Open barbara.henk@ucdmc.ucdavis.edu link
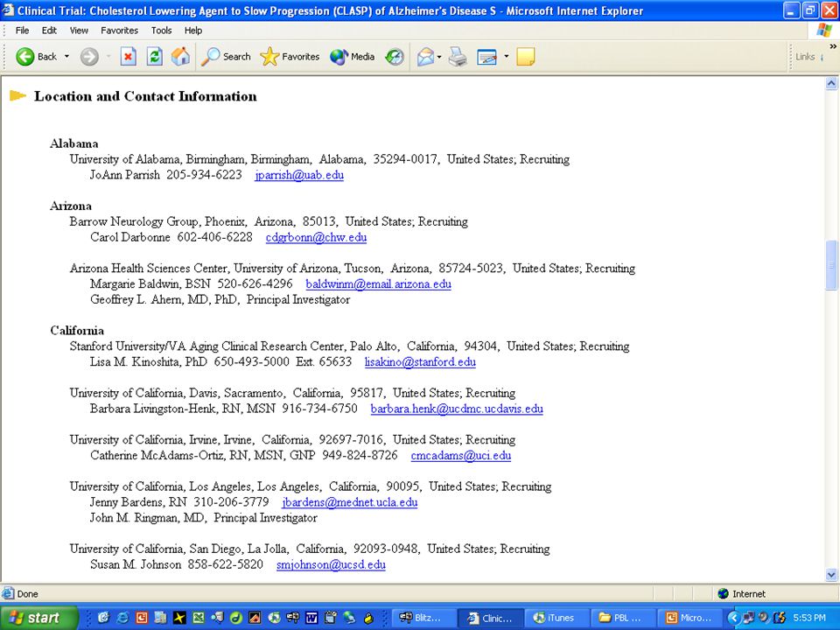 click(457, 409)
